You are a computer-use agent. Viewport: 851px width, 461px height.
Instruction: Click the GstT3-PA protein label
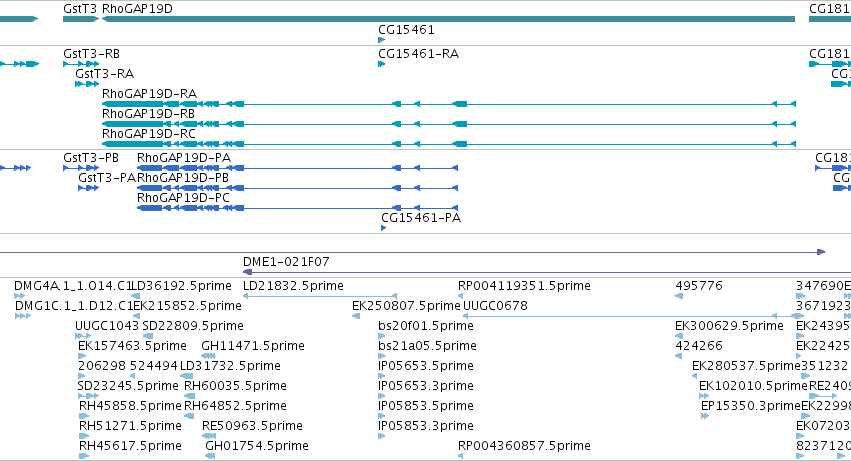(x=107, y=178)
